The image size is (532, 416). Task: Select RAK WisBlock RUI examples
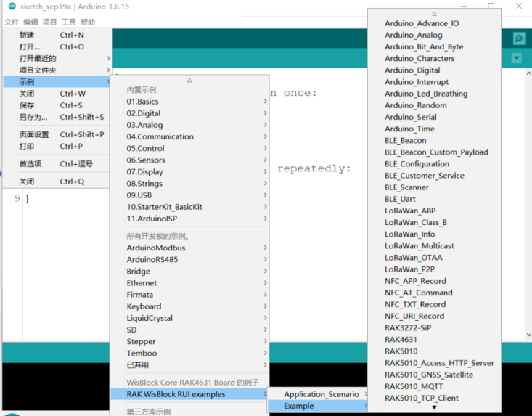[x=190, y=394]
